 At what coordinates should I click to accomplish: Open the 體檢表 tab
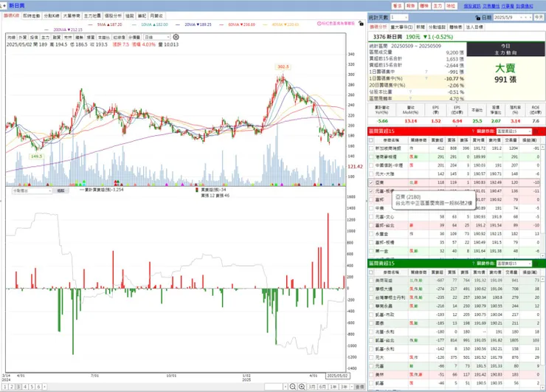point(455,27)
